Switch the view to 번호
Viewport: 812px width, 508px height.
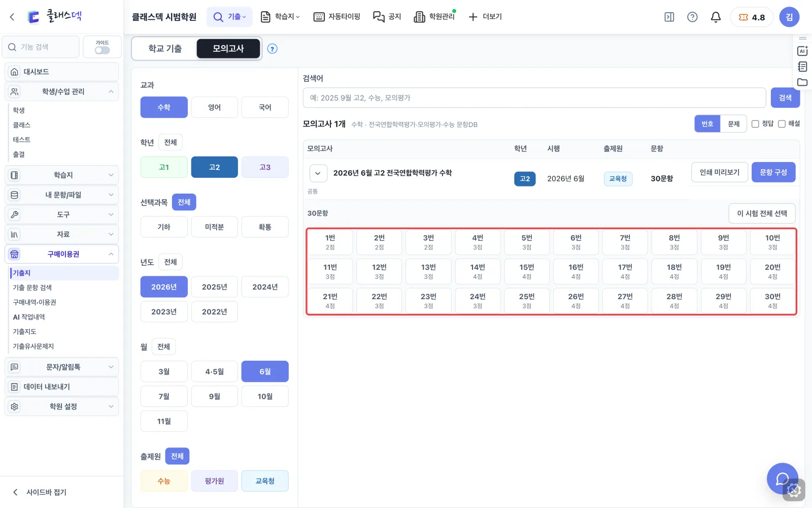[x=707, y=124]
